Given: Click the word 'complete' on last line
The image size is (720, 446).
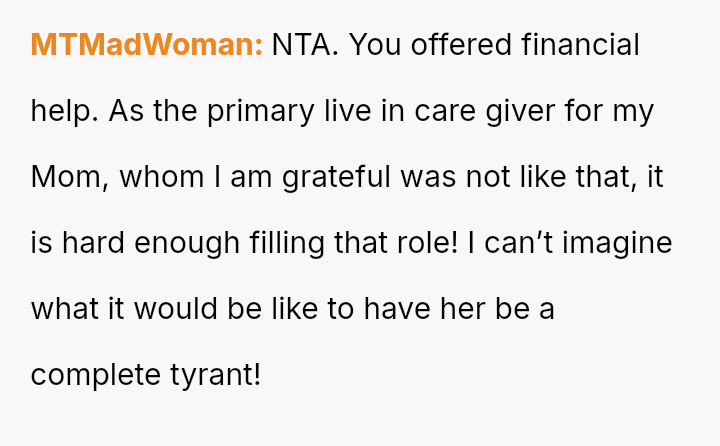Looking at the screenshot, I should coord(91,375).
